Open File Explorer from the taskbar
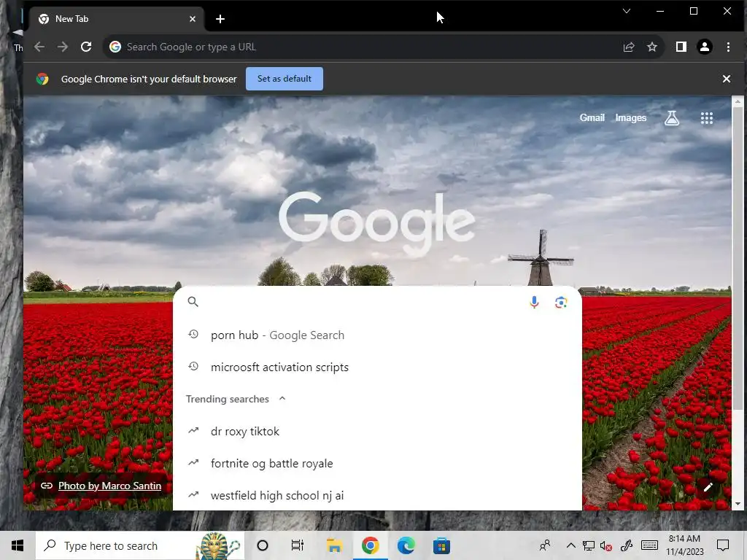This screenshot has width=747, height=560. (x=334, y=545)
